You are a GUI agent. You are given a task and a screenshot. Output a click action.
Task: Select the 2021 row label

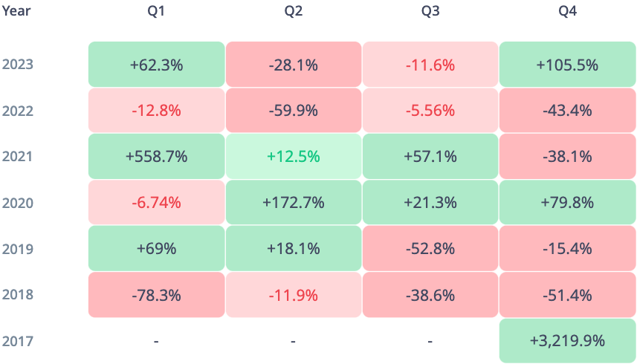17,157
